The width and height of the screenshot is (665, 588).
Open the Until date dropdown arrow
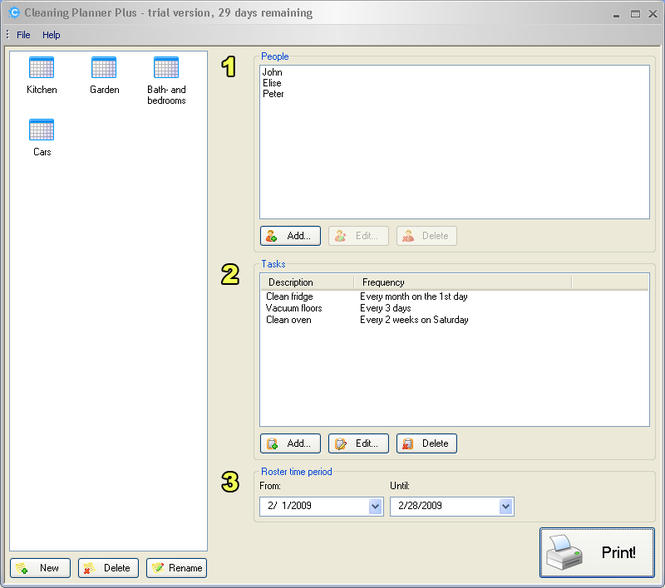[x=506, y=507]
